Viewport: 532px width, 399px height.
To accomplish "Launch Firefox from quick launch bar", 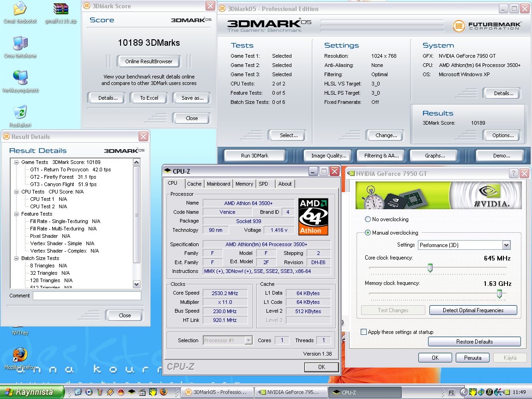I will coord(163,392).
